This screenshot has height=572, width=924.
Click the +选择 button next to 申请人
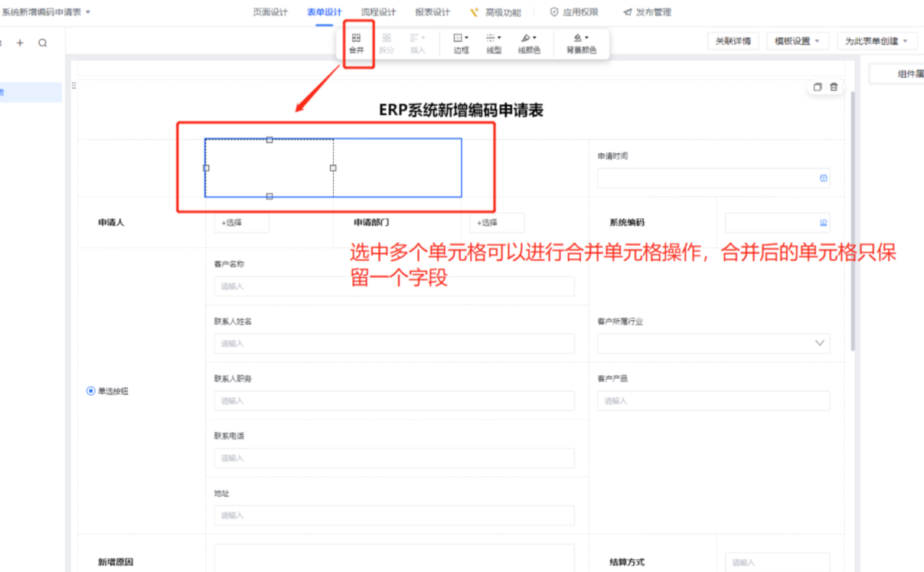[241, 223]
